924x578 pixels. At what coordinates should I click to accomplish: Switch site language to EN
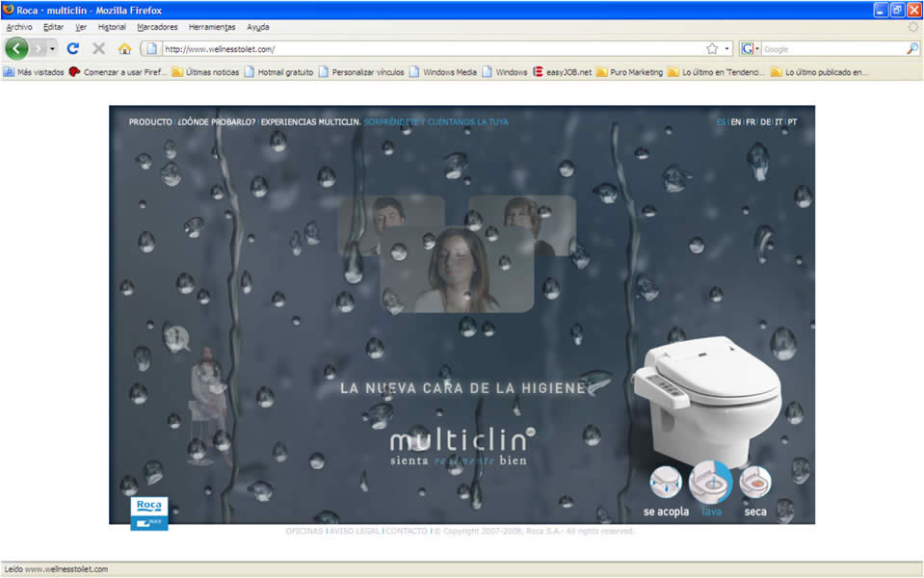click(x=735, y=122)
